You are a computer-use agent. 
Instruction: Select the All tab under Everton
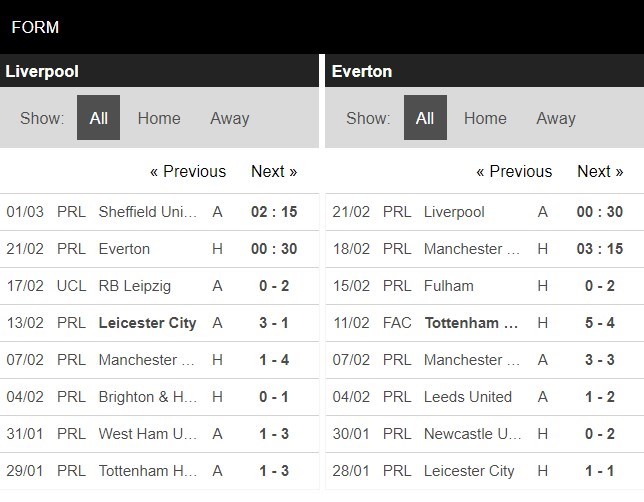[x=425, y=118]
